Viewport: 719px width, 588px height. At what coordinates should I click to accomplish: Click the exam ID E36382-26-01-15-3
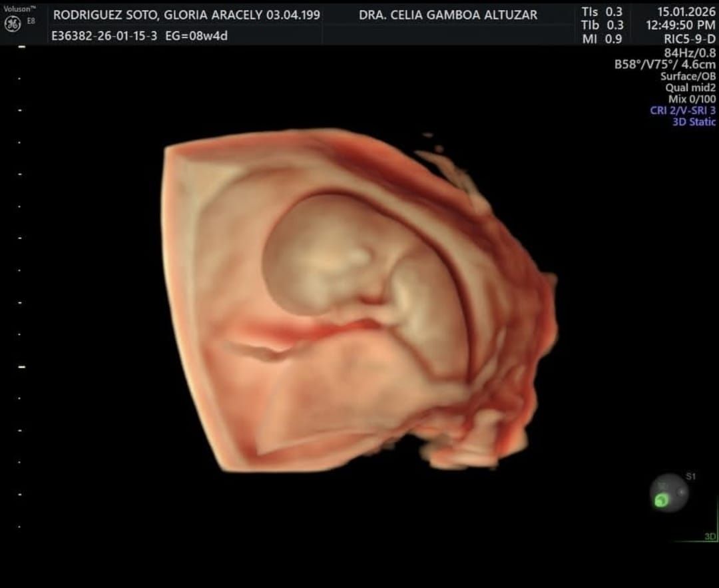[x=104, y=36]
